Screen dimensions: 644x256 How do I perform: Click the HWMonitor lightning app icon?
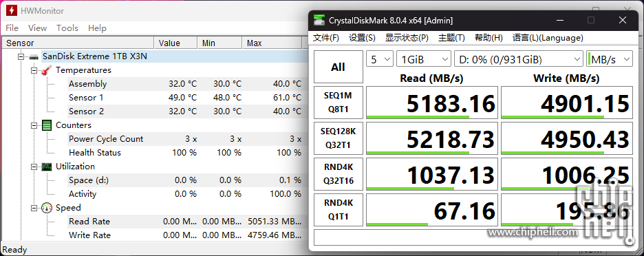(12, 11)
